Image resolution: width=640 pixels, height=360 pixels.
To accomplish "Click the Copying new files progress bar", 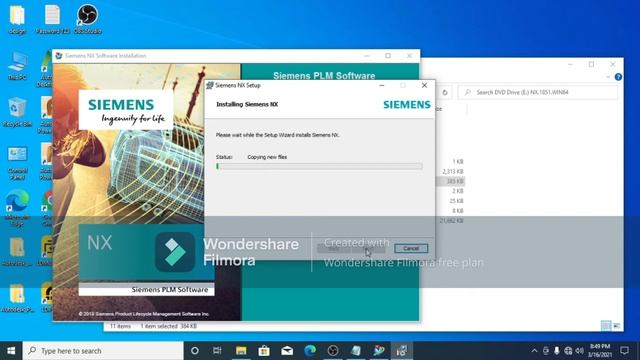I will [x=319, y=166].
